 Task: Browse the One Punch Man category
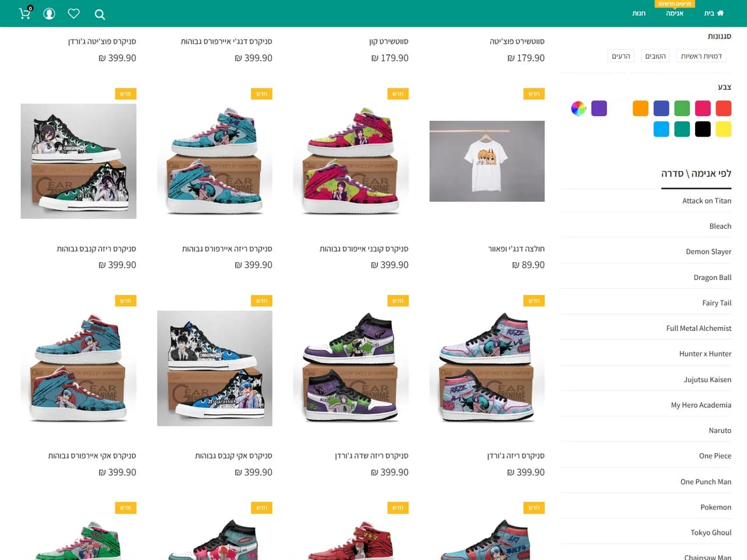tap(706, 481)
